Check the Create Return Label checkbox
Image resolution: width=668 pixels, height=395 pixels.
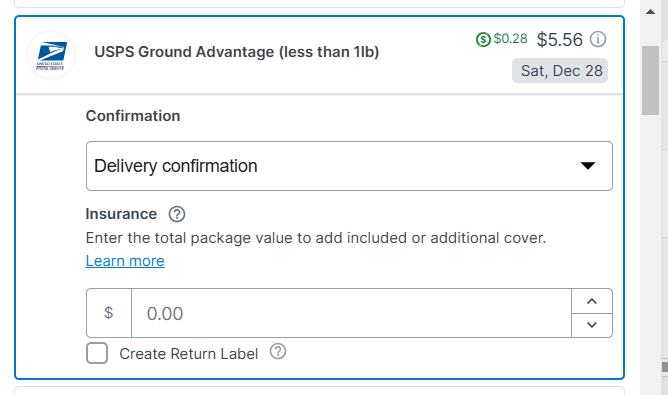(x=97, y=353)
